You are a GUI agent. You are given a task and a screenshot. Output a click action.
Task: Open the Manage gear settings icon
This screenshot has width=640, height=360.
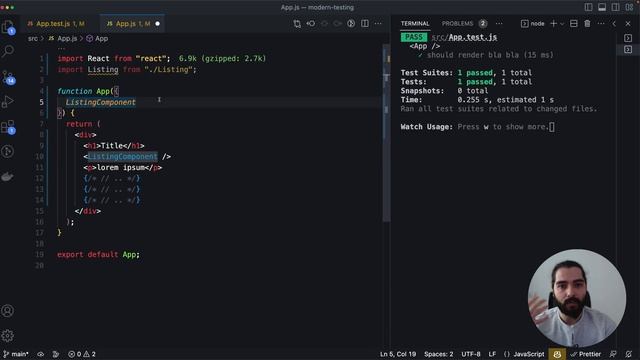tap(8, 336)
